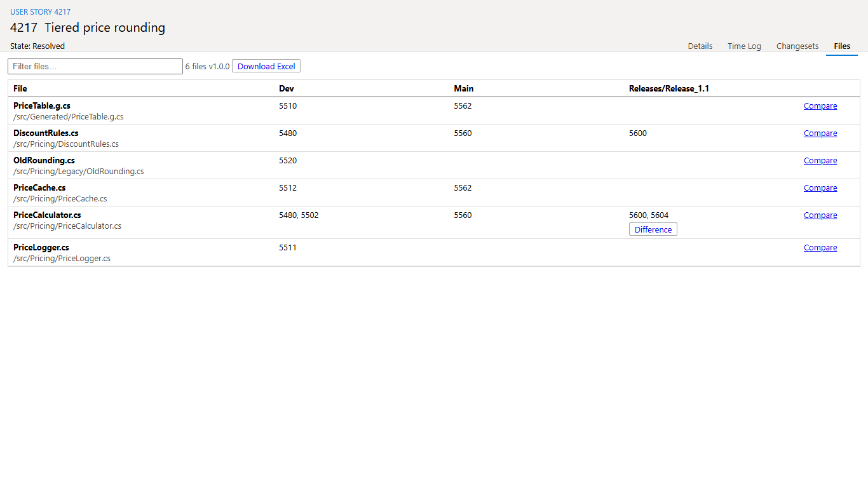Click Release changeset 5600 for DiscountRules.cs

coord(638,133)
